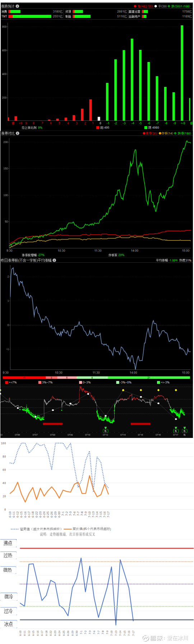Open the info icon after 昨日涨停股平均涨幅
Screen dimensions: 194x644
pos(54,260)
